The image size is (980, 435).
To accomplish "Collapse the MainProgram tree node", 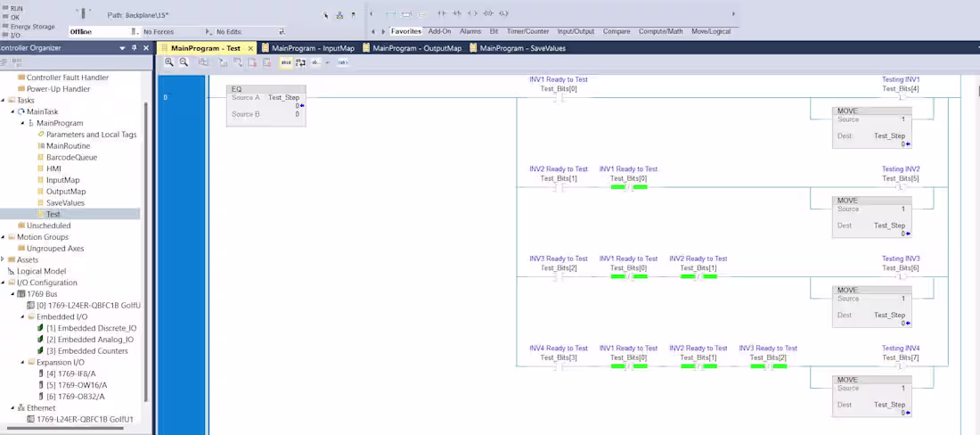I will 22,123.
